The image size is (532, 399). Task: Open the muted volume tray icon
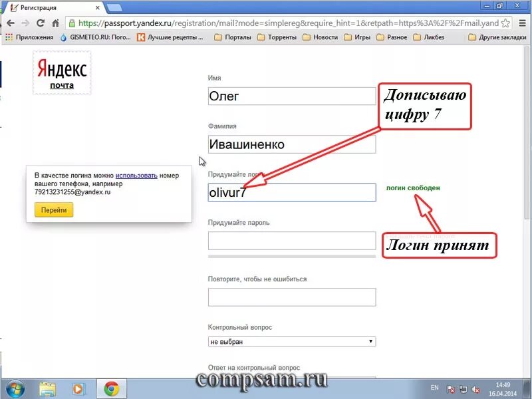click(475, 389)
